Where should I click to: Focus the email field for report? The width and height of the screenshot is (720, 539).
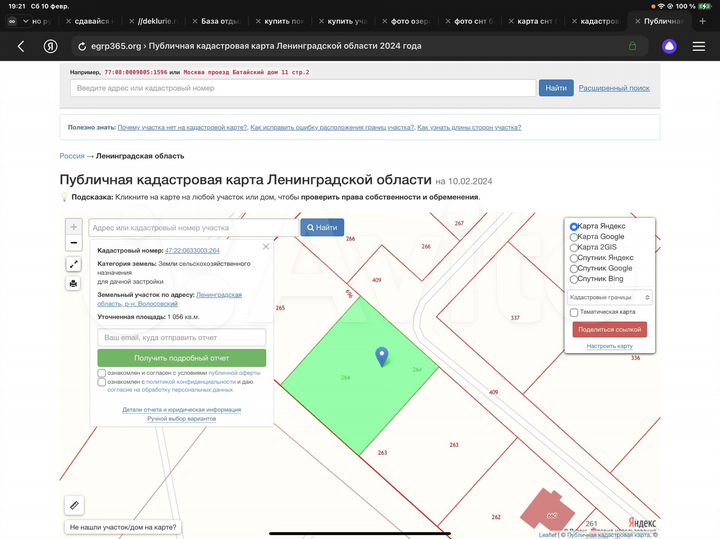coord(181,337)
